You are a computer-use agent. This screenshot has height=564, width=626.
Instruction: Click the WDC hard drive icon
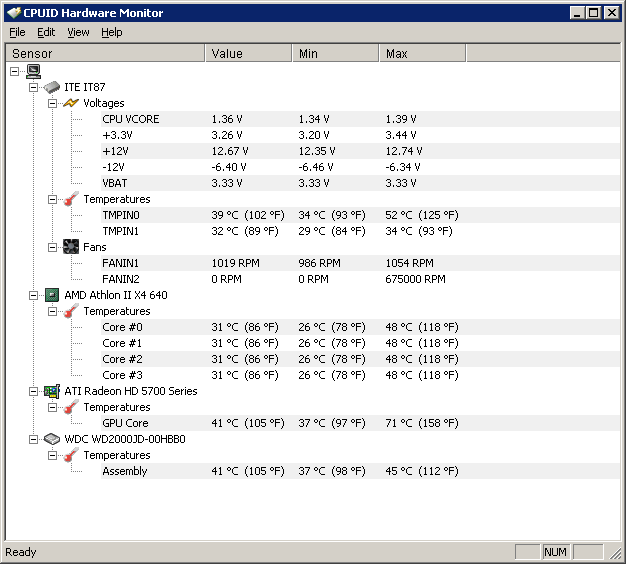[51, 439]
